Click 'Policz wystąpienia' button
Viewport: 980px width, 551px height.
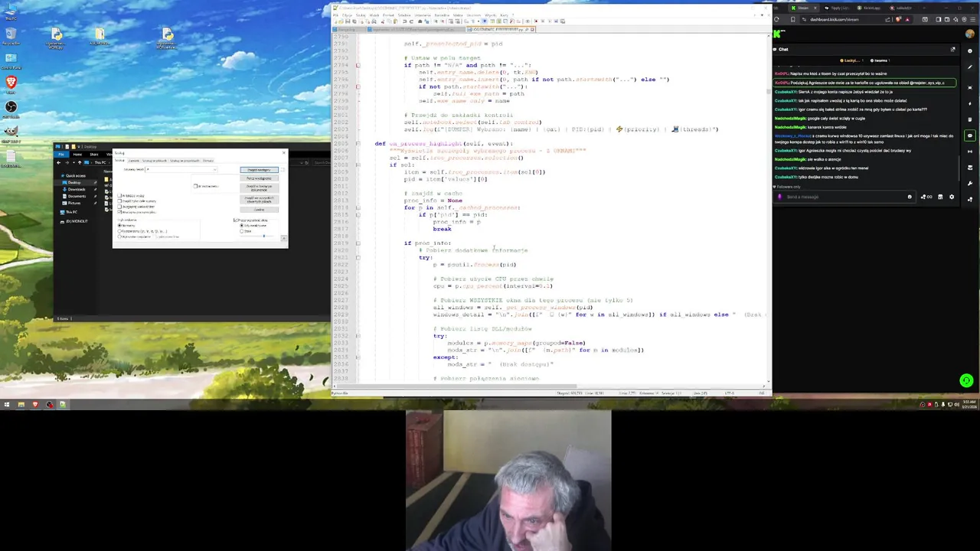point(260,178)
